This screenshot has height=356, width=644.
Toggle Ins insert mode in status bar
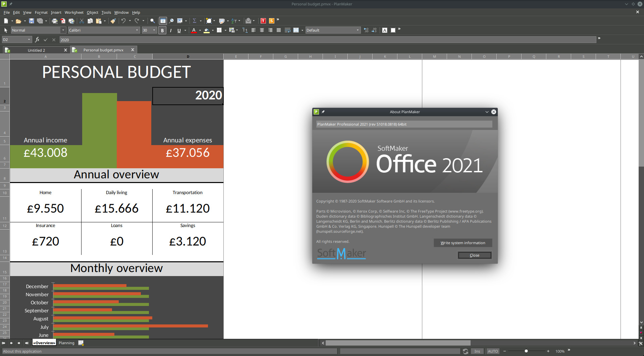[x=477, y=351]
